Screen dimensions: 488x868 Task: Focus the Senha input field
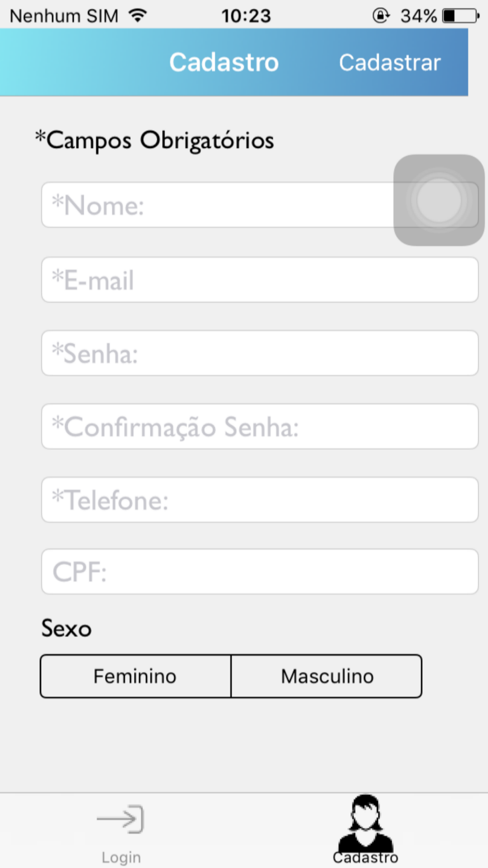click(x=260, y=353)
